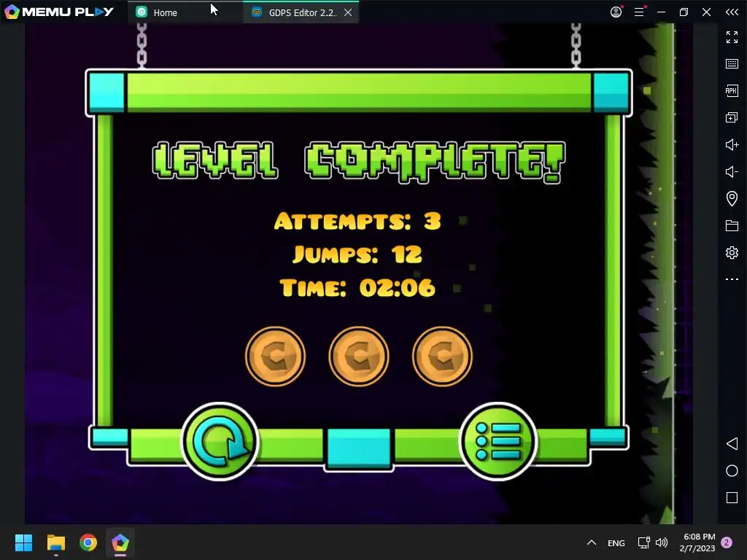Open the level menu list button
This screenshot has height=560, width=747.
(498, 441)
